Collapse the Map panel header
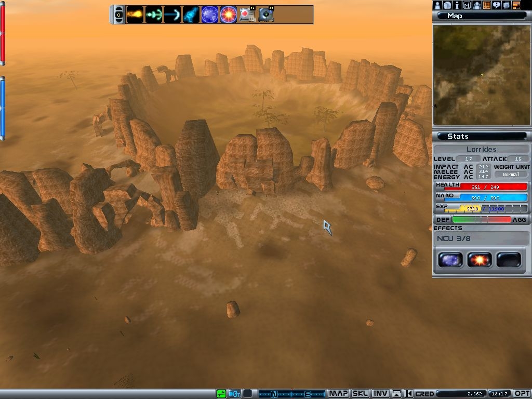Image resolution: width=532 pixels, height=399 pixels. tap(482, 16)
